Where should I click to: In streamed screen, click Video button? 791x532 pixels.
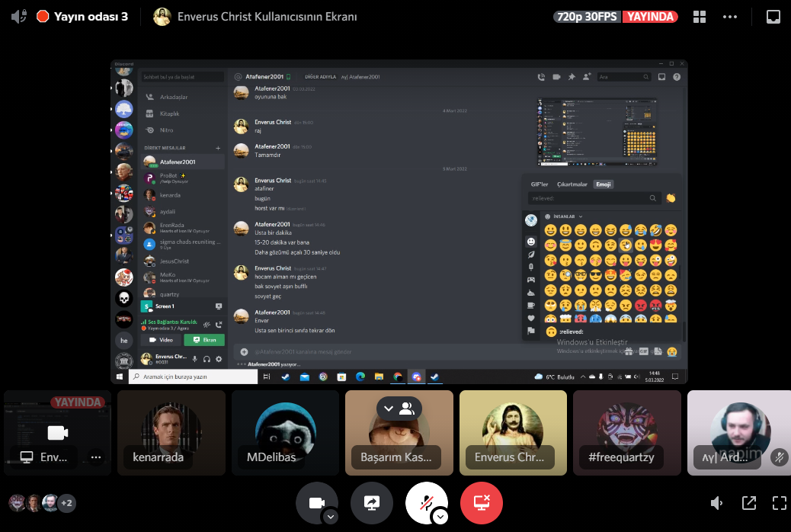point(161,340)
